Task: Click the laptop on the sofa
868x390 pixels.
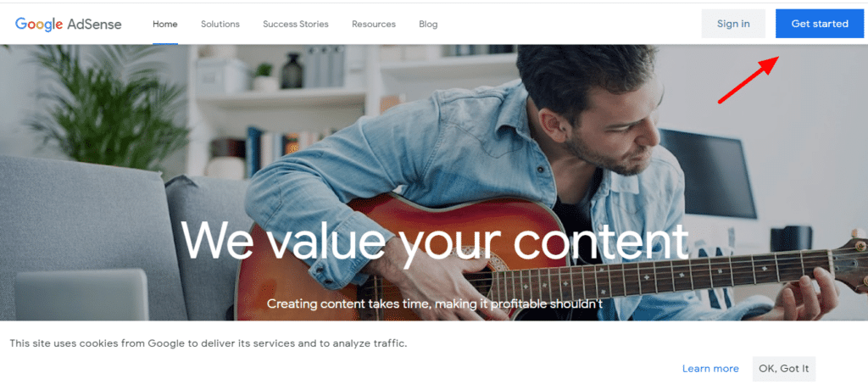Action: 82,295
